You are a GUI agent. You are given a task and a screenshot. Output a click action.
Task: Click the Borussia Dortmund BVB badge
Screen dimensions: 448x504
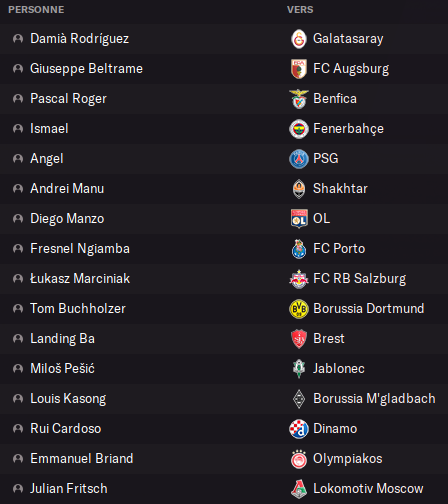pos(299,309)
